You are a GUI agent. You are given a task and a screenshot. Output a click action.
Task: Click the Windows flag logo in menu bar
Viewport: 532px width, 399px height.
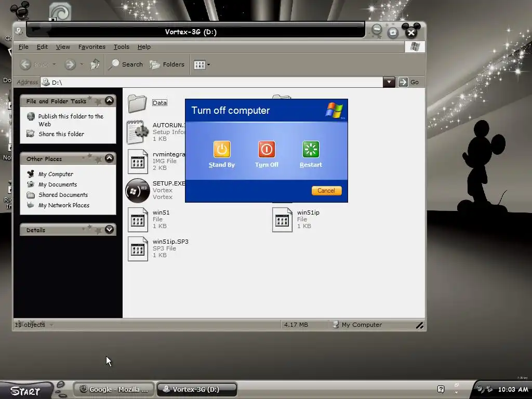tap(415, 46)
